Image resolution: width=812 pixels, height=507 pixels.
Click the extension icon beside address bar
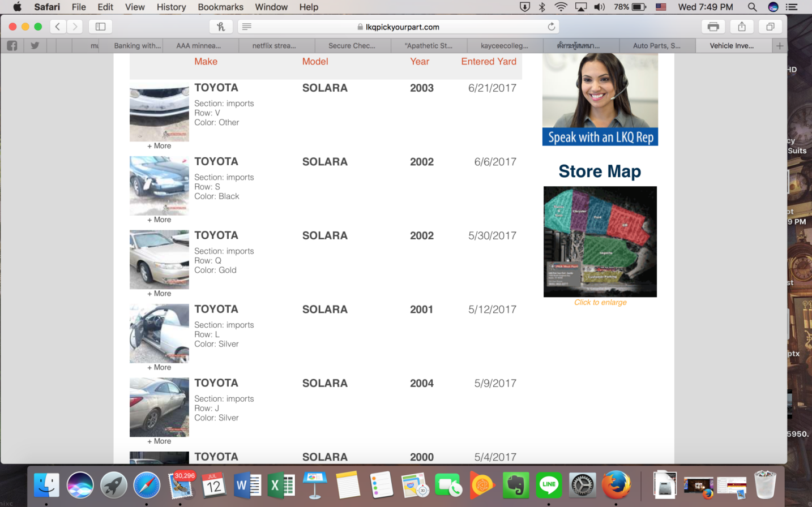click(x=221, y=27)
